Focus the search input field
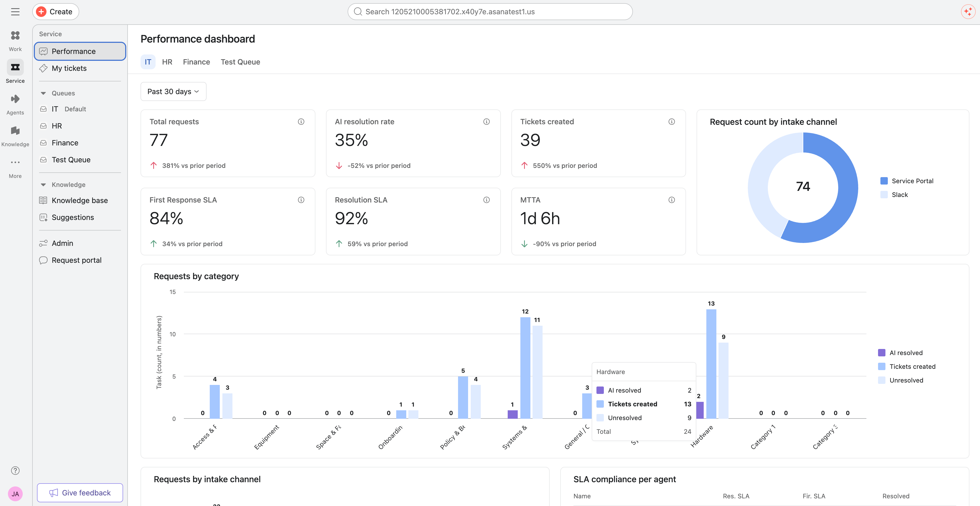This screenshot has height=506, width=980. [490, 12]
